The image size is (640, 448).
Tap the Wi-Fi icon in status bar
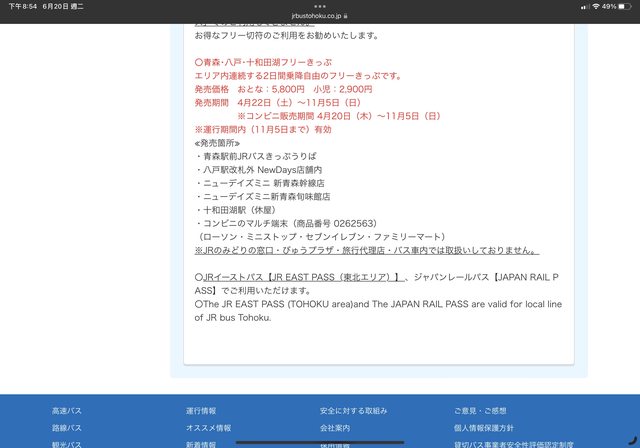[x=594, y=6]
